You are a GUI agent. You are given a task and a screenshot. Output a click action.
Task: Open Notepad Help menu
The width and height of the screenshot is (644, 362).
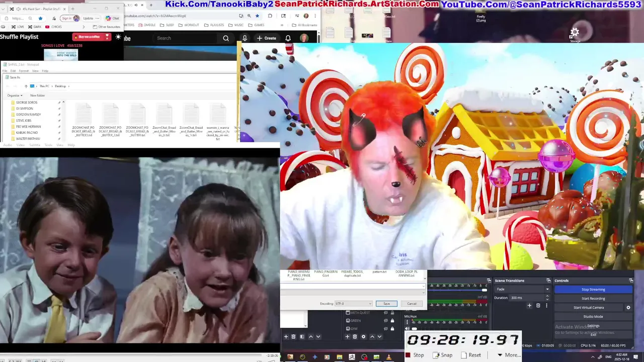[x=45, y=71]
